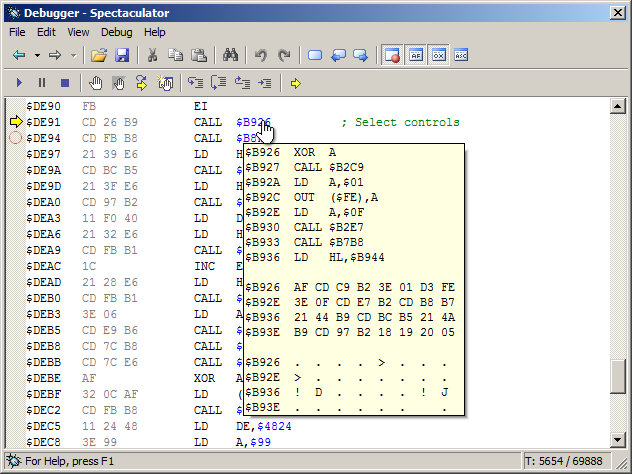Remove the breakpoint marker at $DE94
632x474 pixels.
click(15, 138)
